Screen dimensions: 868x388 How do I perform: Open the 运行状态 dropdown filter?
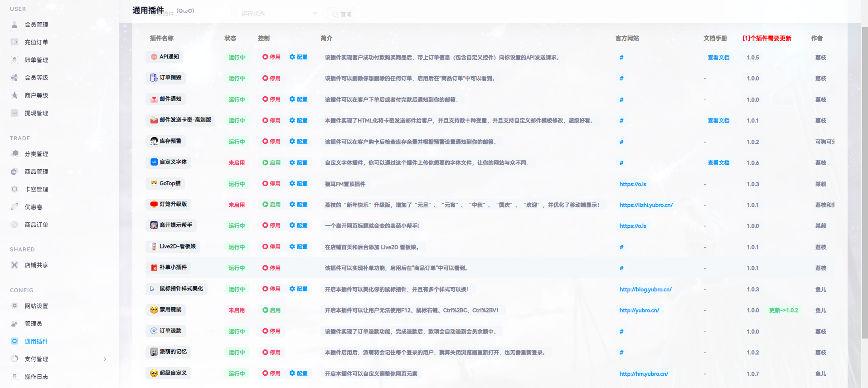pos(279,14)
